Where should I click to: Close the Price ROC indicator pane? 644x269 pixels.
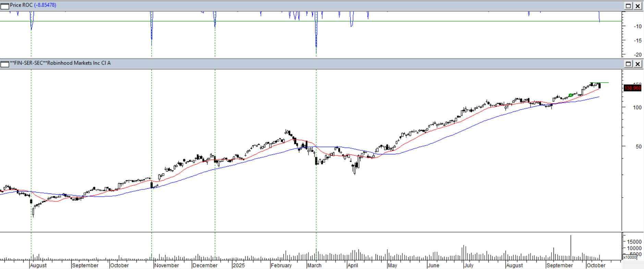[637, 6]
